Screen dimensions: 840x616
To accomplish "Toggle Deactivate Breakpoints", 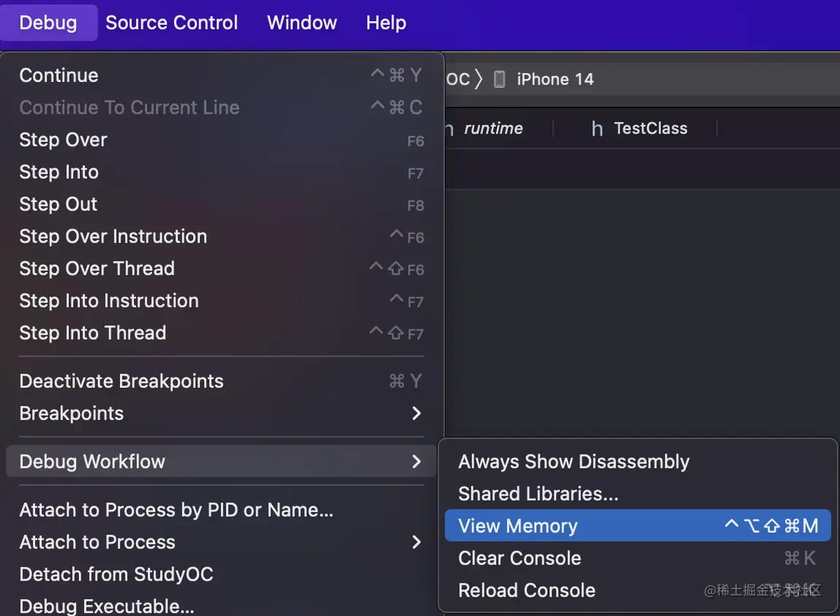I will coord(121,381).
